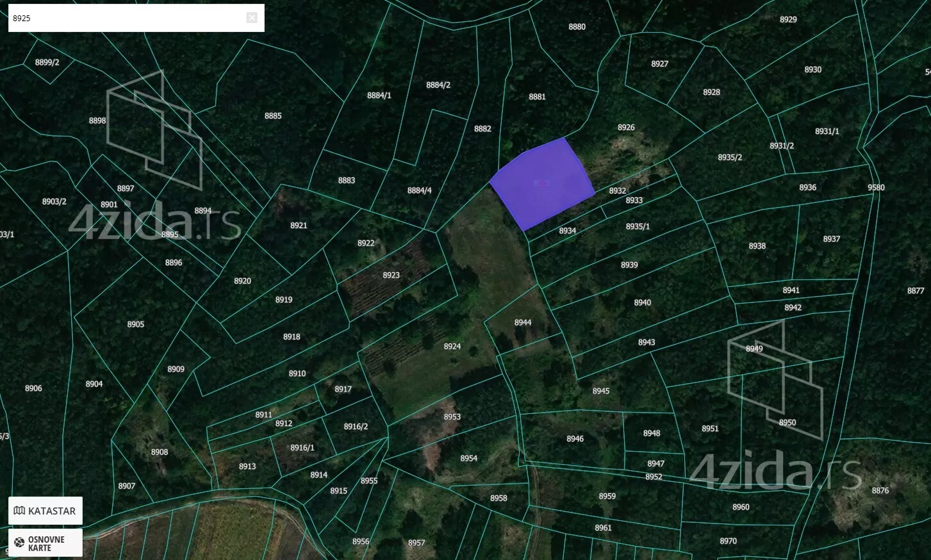Select parcel 8905 on the map
Image resolution: width=931 pixels, height=560 pixels.
[135, 325]
